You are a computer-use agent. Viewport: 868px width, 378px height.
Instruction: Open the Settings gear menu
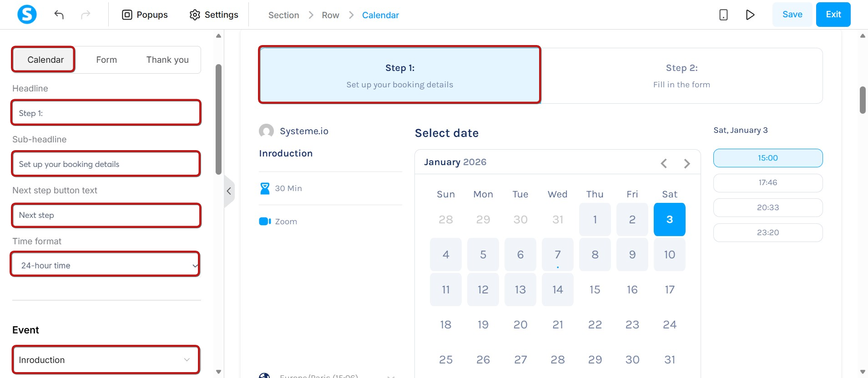[214, 15]
